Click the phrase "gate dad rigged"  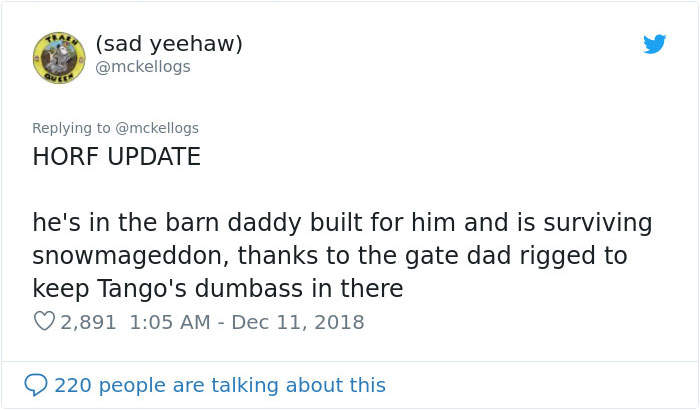pos(502,256)
